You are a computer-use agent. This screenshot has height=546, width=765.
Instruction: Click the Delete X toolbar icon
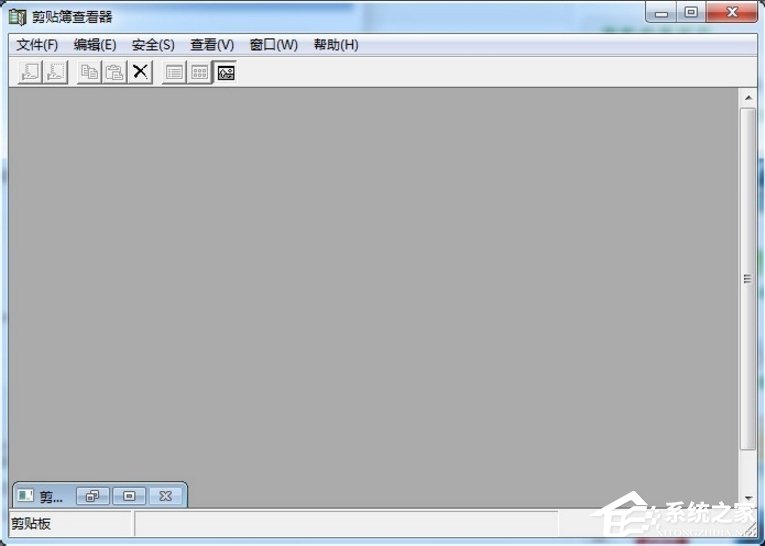click(x=141, y=72)
